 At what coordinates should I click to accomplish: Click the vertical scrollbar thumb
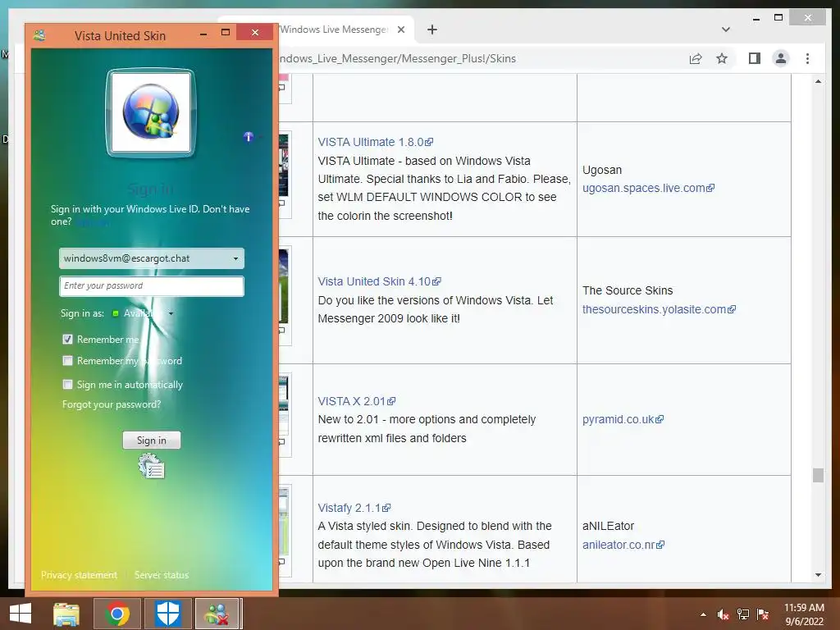click(x=818, y=475)
